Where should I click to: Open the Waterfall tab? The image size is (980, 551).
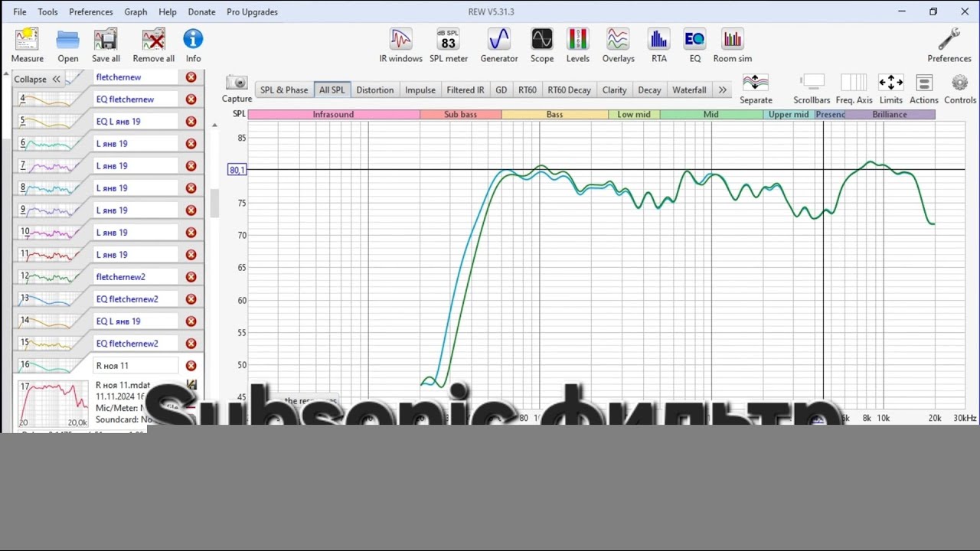[x=689, y=90]
